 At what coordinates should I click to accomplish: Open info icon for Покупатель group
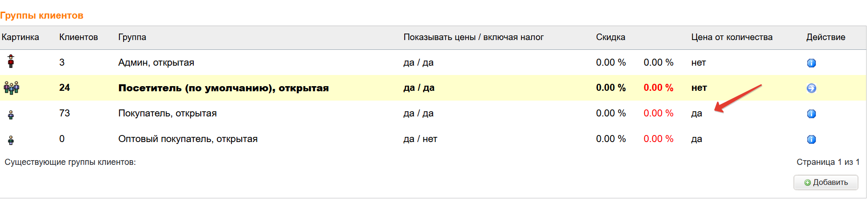pos(811,114)
